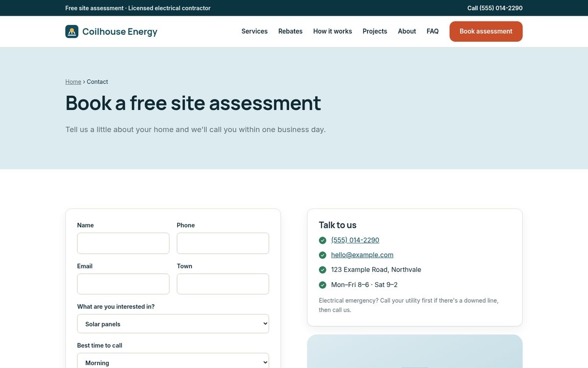Click '123 Example Road, Northvale' address text
This screenshot has width=588, height=368.
[x=376, y=269]
